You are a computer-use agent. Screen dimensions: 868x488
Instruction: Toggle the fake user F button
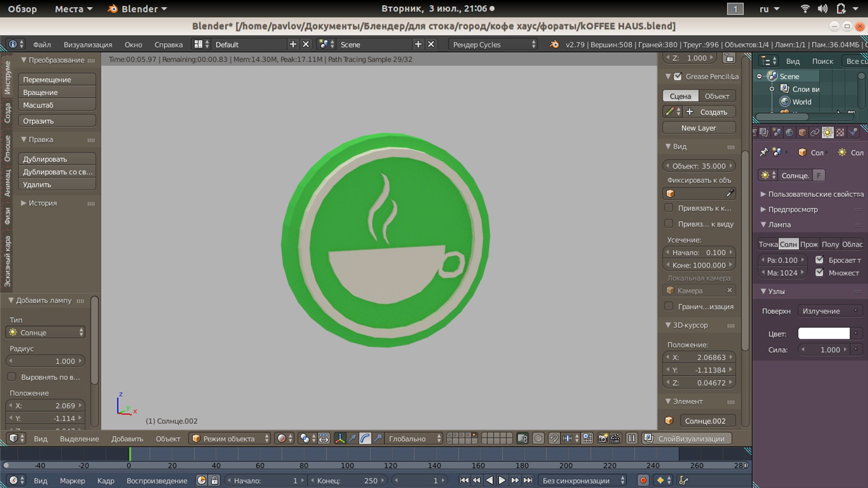pos(819,175)
